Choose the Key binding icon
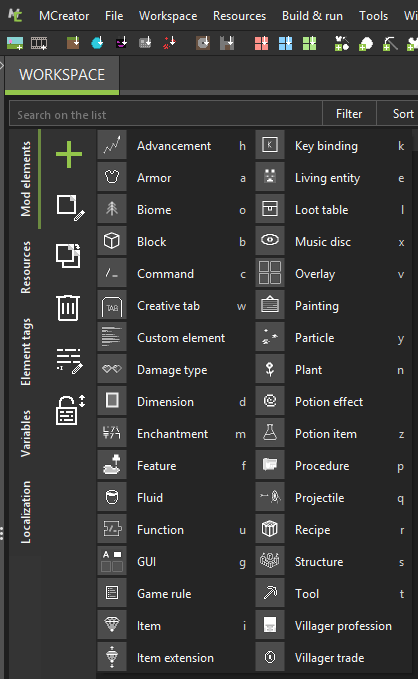418x679 pixels. click(x=270, y=145)
